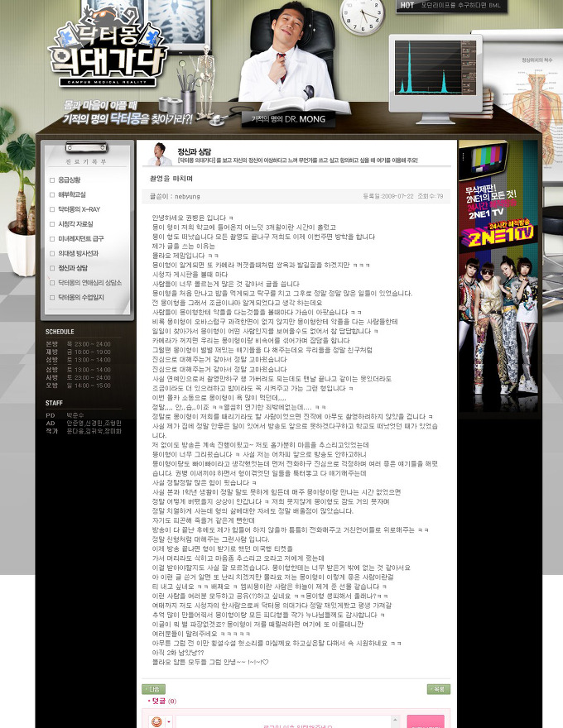The height and width of the screenshot is (728, 563).
Task: Click the wall clock image in header
Action: [363, 17]
